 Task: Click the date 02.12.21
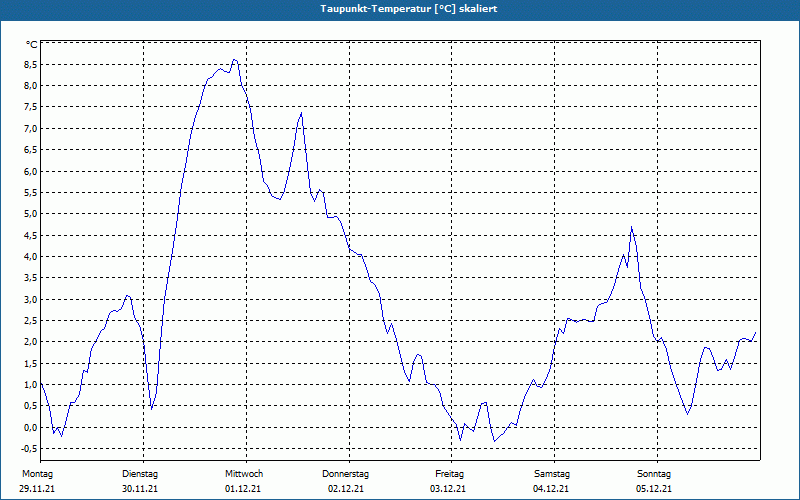[x=346, y=489]
